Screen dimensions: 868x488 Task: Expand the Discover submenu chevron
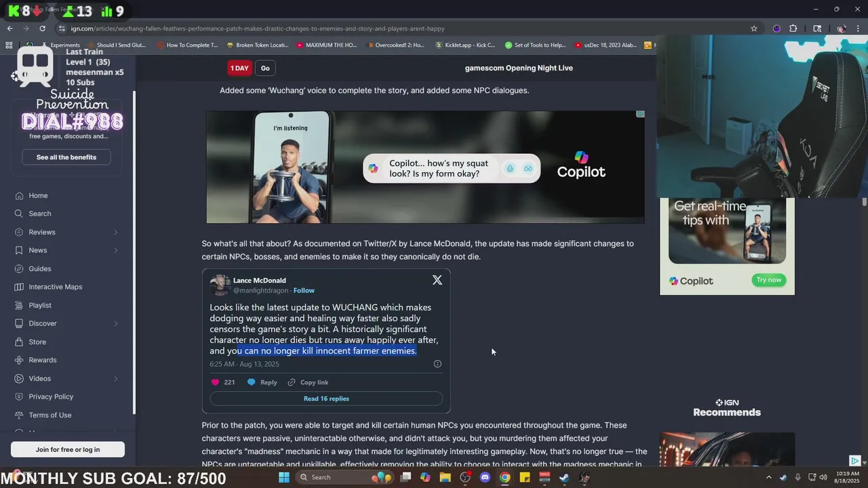click(x=115, y=323)
